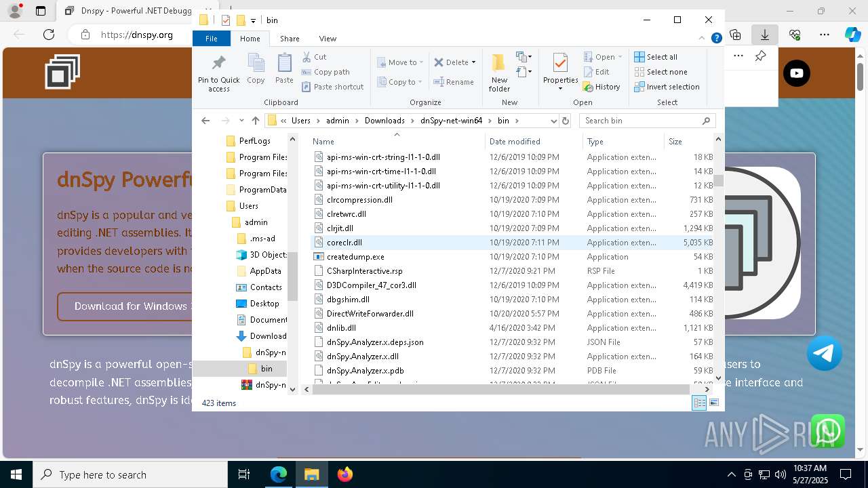
Task: Open recent locations dropdown arrow
Action: tap(241, 121)
